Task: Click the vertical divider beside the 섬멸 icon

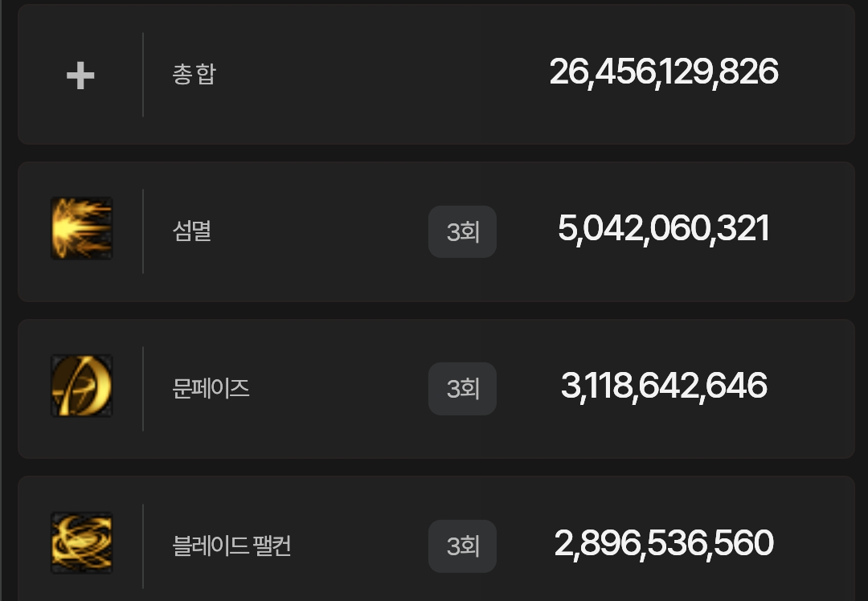Action: (x=143, y=231)
